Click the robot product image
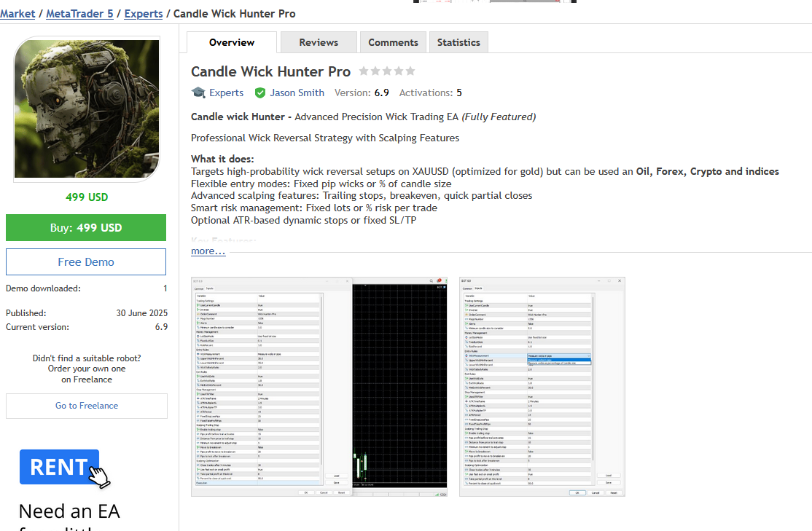 click(x=87, y=109)
